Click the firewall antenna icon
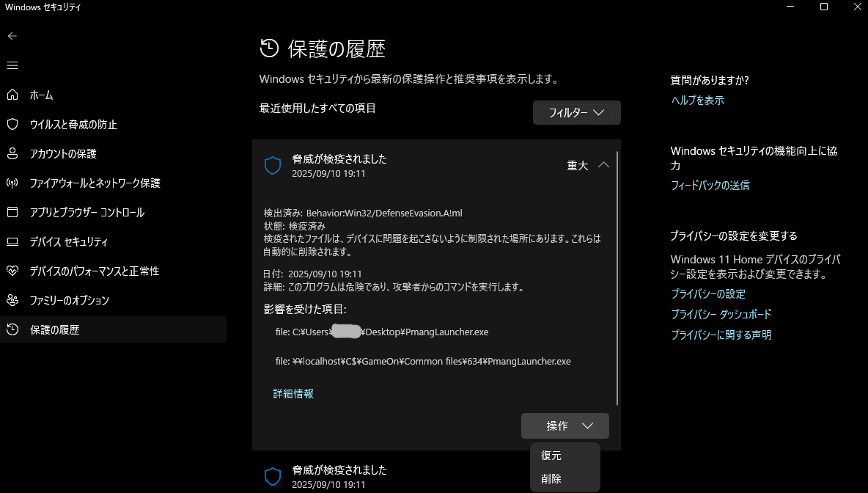868x493 pixels. tap(12, 183)
